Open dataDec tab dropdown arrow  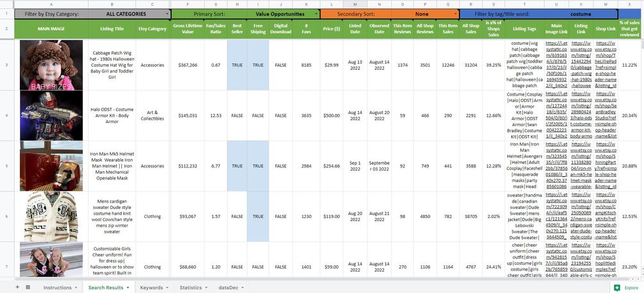tap(242, 288)
